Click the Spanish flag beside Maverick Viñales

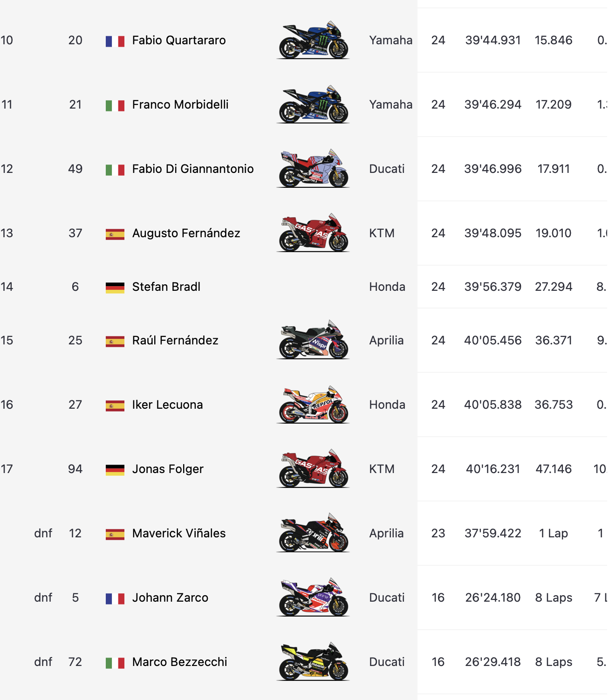(115, 534)
